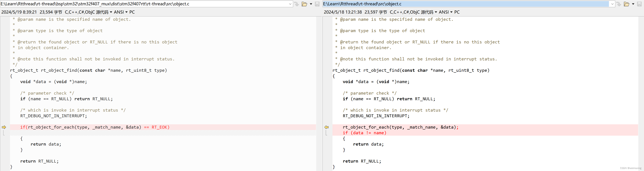Select the highlighted line with rt_object_for_each in the left pane
The height and width of the screenshot is (171, 644).
pos(95,127)
